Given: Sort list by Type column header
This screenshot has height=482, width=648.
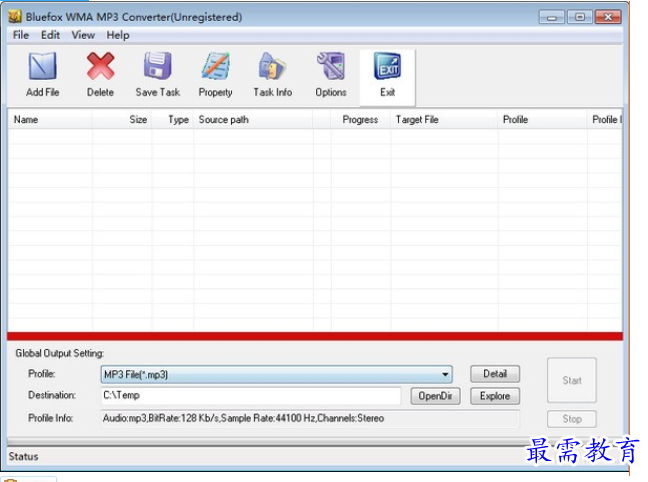Looking at the screenshot, I should (172, 120).
